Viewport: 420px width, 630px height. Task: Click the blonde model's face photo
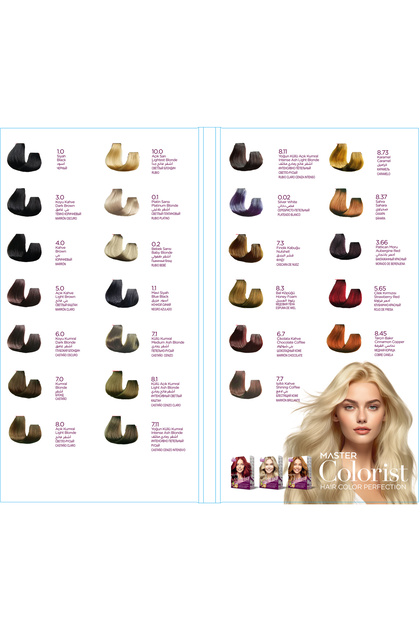point(363,414)
